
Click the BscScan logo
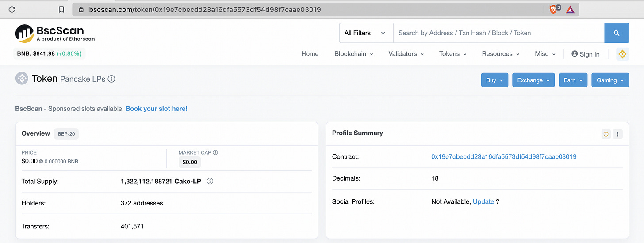tap(55, 33)
